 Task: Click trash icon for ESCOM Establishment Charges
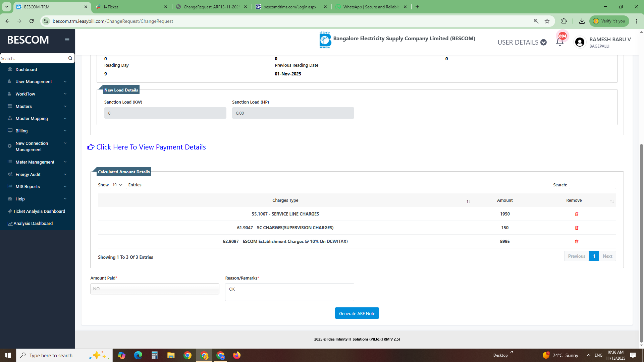[577, 242]
